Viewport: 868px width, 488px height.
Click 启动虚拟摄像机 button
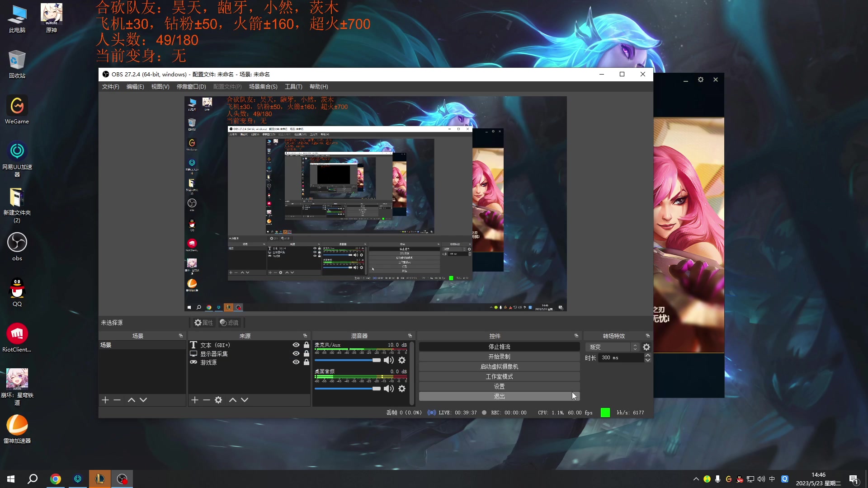[x=499, y=367]
